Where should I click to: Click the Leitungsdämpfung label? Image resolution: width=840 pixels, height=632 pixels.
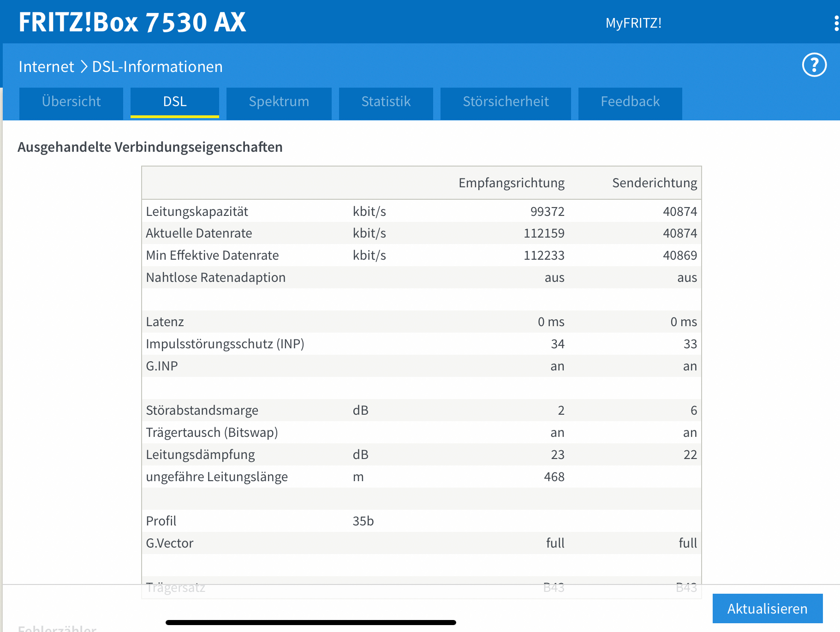click(200, 454)
